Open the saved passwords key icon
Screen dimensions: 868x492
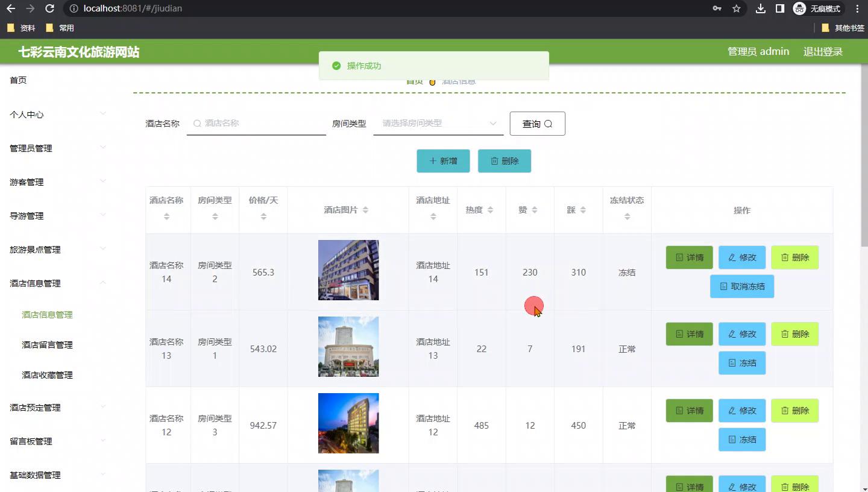coord(717,8)
